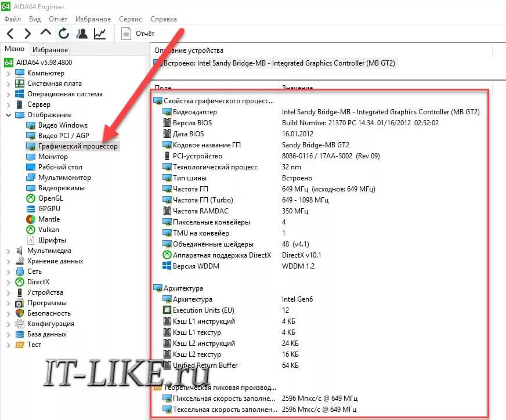Viewport: 506px width, 420px height.
Task: Expand the Системная плата node
Action: click(8, 84)
